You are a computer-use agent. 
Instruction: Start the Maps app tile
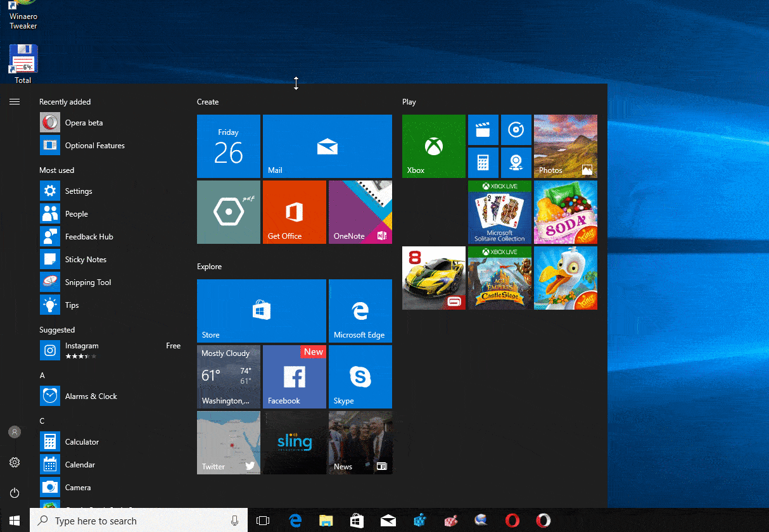point(516,162)
